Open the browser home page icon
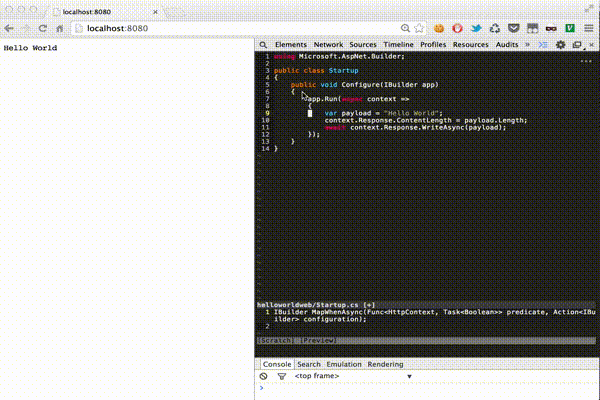The image size is (600, 400). pyautogui.click(x=60, y=28)
